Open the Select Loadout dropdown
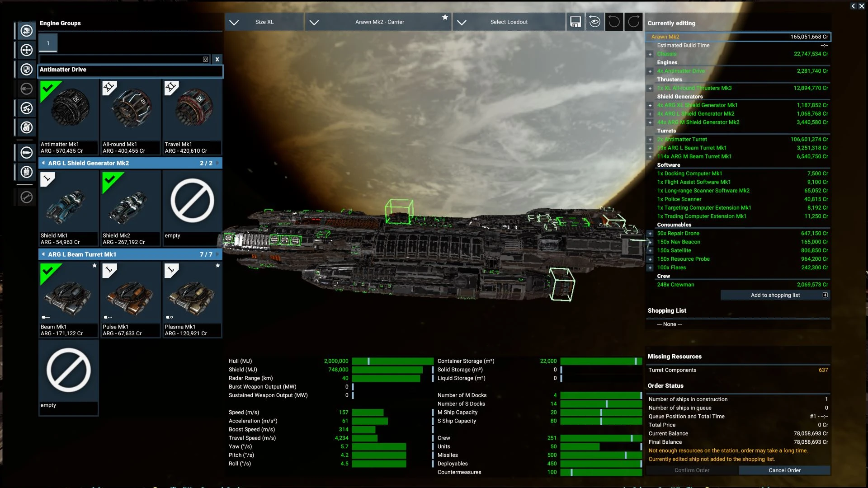The image size is (868, 488). 509,21
